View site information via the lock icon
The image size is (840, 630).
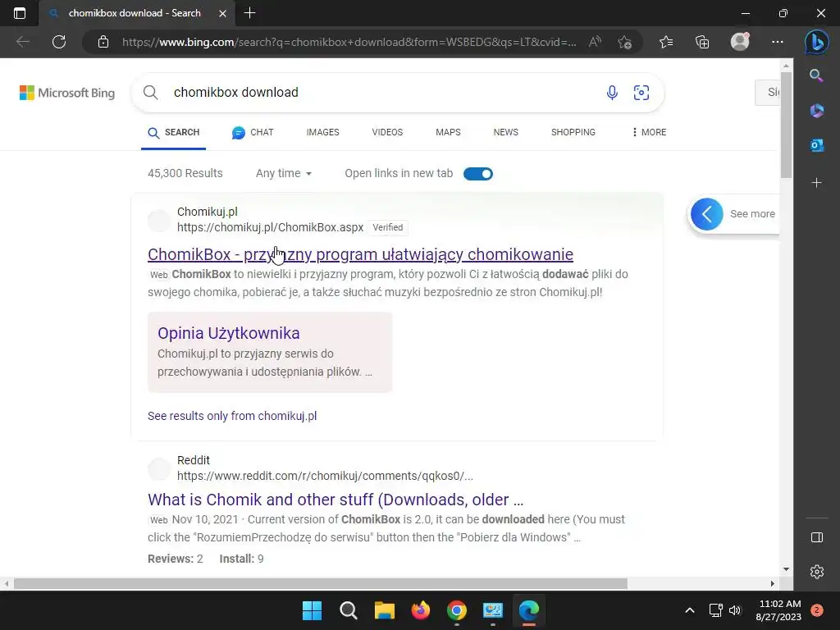click(x=103, y=42)
